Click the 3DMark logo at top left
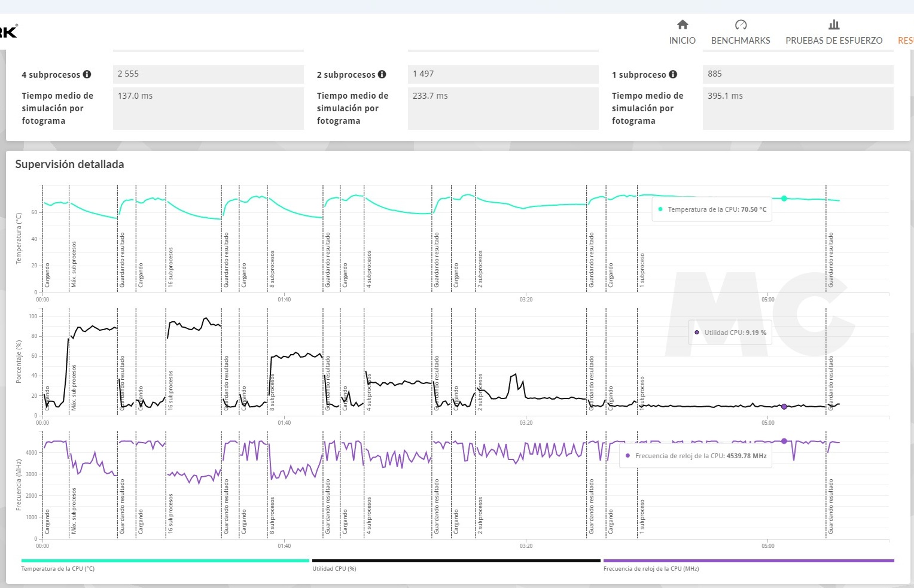Screen dimensions: 914x588 pos(8,31)
